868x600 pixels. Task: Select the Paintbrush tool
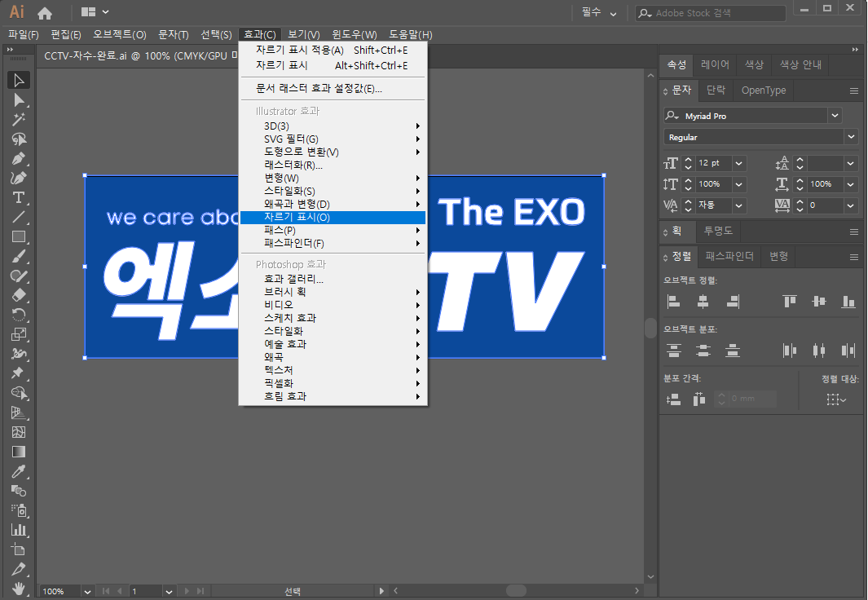pyautogui.click(x=18, y=256)
